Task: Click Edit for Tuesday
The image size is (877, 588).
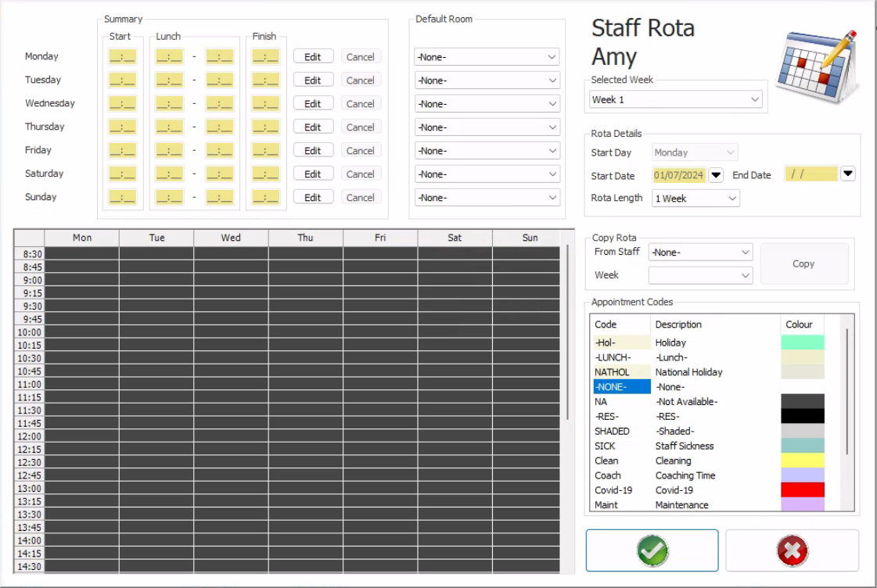Action: [313, 81]
